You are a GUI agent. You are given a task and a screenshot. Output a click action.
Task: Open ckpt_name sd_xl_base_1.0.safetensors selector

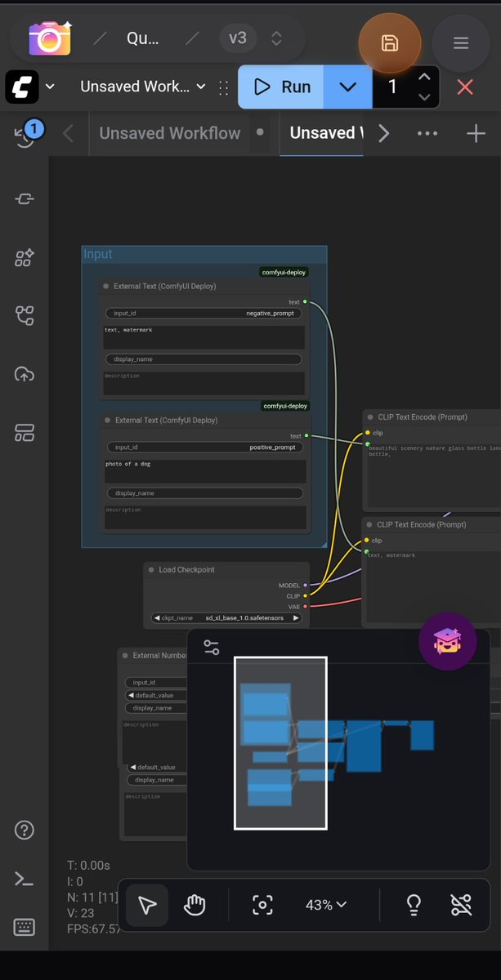226,618
